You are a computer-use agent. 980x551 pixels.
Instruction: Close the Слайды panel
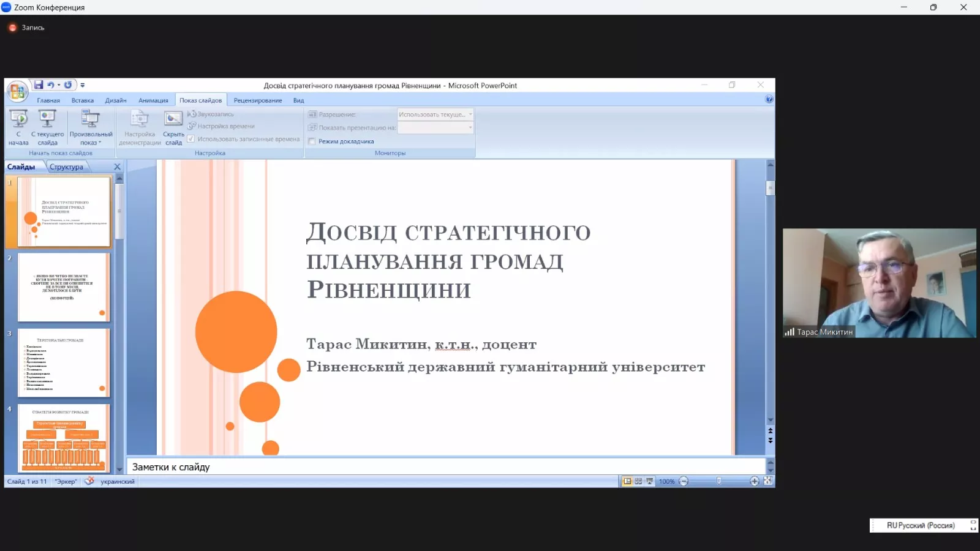pyautogui.click(x=117, y=166)
